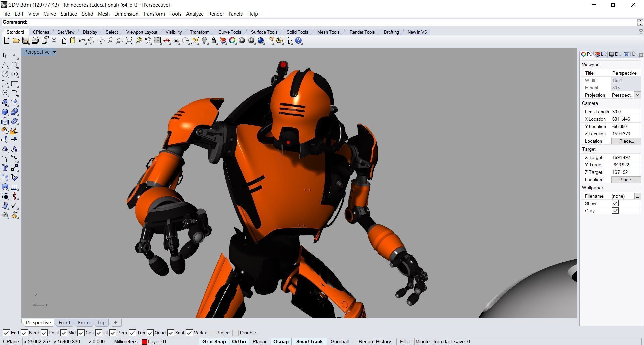The width and height of the screenshot is (644, 345).
Task: Open the Surface menu
Action: [69, 14]
